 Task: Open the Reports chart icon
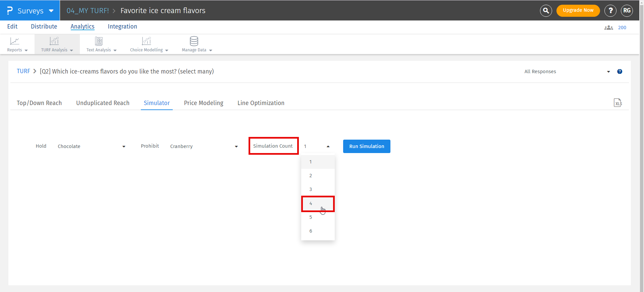point(15,41)
